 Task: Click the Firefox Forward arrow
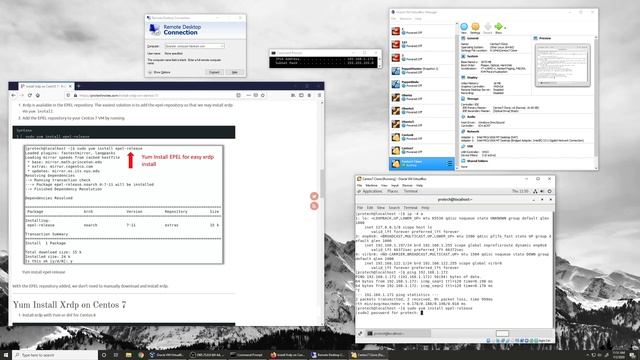point(22,96)
